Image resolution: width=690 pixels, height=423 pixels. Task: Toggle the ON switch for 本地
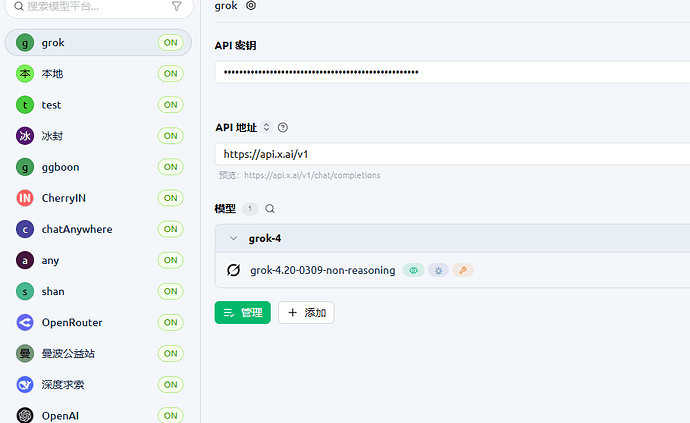(x=171, y=74)
